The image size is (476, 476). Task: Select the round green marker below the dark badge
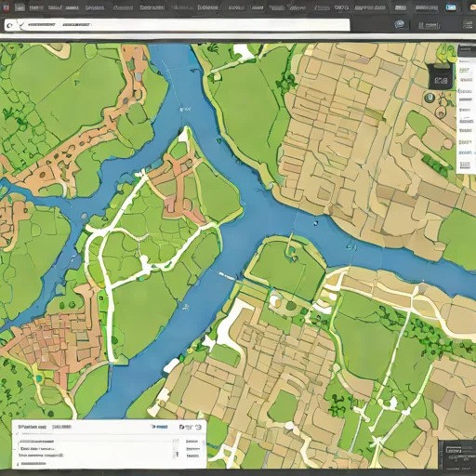(x=430, y=98)
